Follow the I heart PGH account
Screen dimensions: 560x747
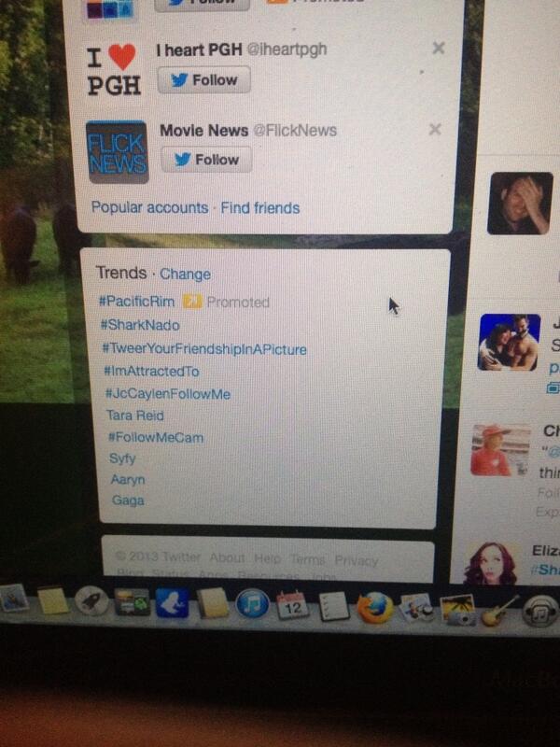coord(203,79)
